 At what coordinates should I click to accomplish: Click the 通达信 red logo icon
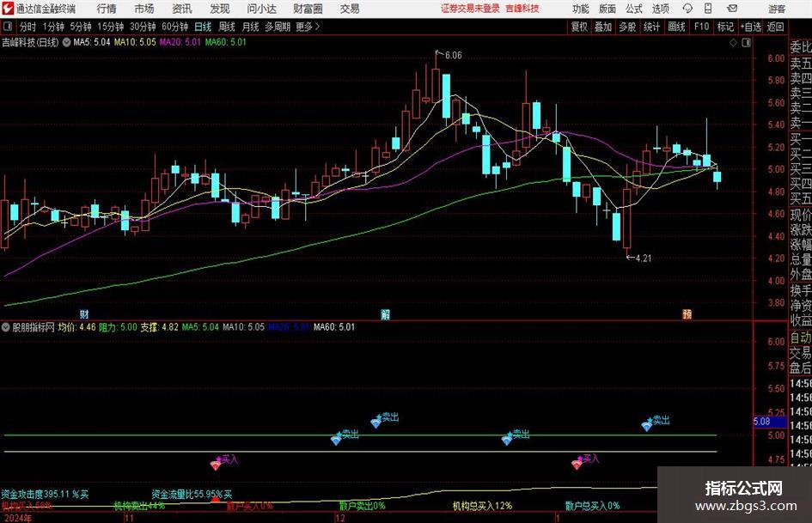(8, 9)
